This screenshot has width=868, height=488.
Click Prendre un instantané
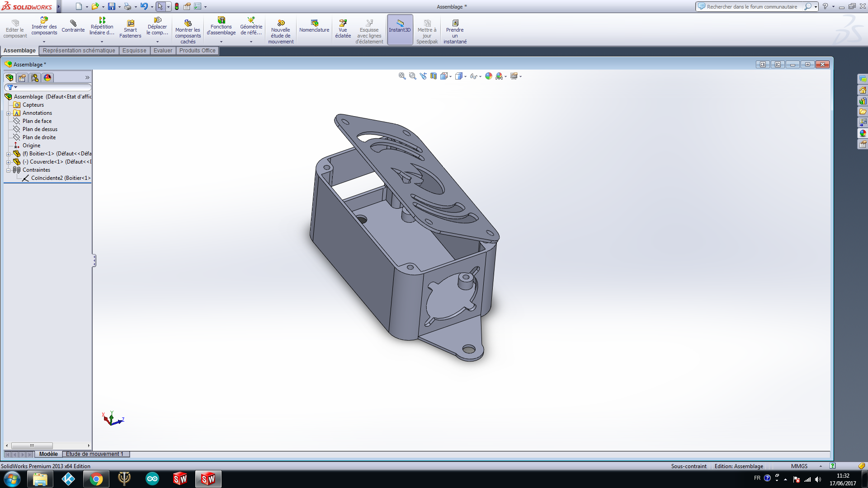455,32
